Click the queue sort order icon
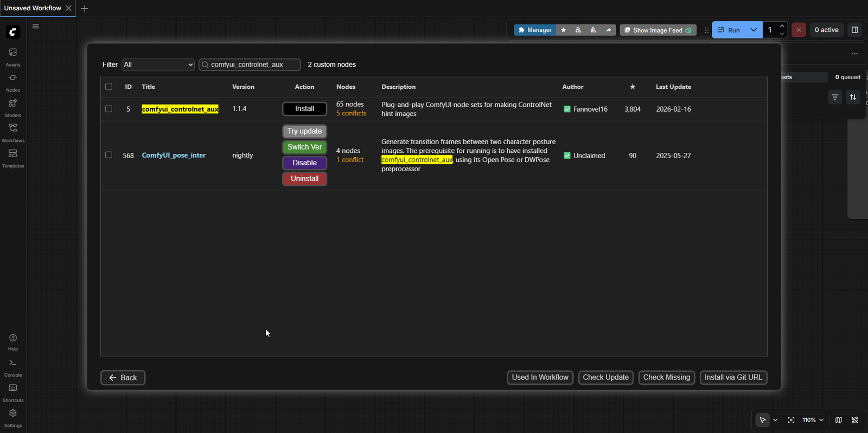The height and width of the screenshot is (433, 868). 853,97
